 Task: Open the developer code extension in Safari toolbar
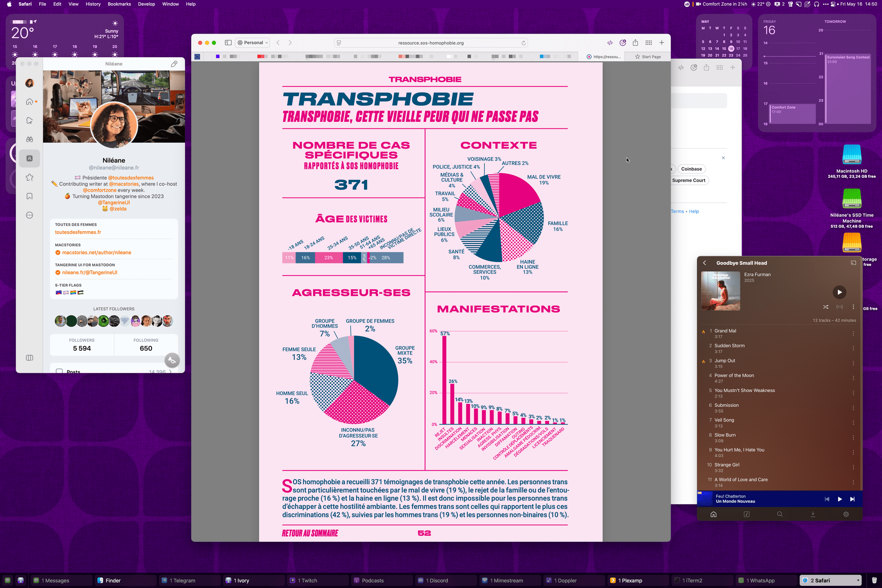610,43
